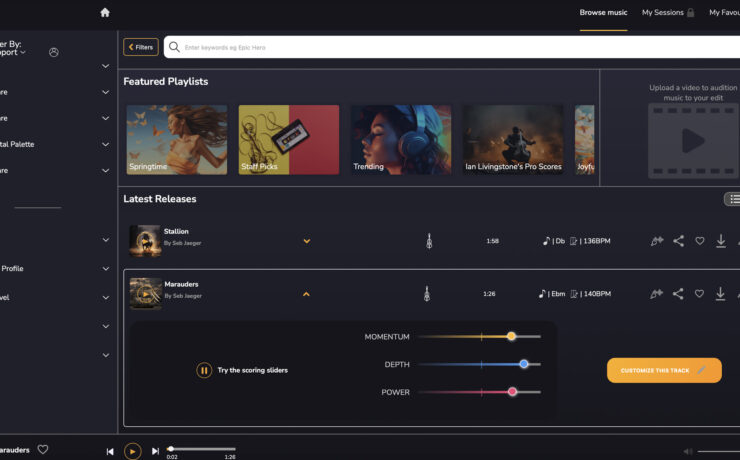Favourite the Marauders track in the list
This screenshot has height=460, width=740.
pos(699,294)
